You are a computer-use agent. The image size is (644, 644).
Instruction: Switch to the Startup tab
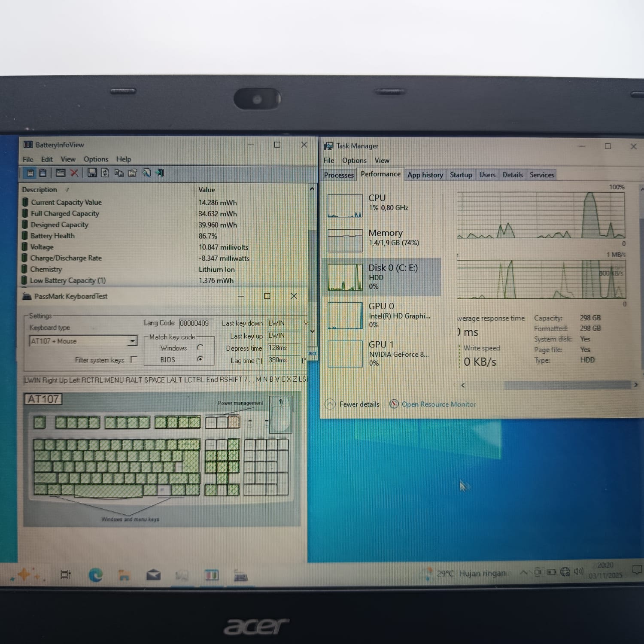coord(461,175)
